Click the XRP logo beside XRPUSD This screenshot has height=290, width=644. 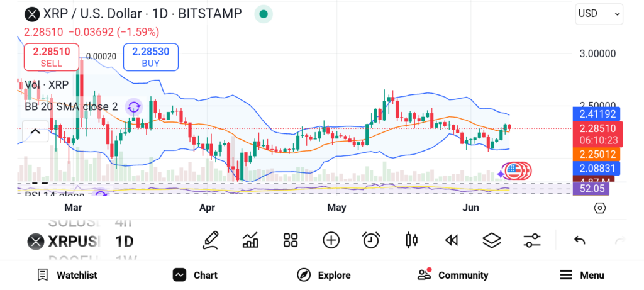click(x=36, y=242)
